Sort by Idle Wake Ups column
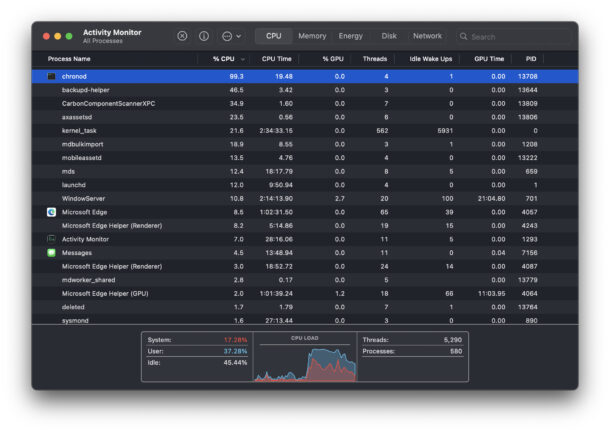 coord(431,59)
